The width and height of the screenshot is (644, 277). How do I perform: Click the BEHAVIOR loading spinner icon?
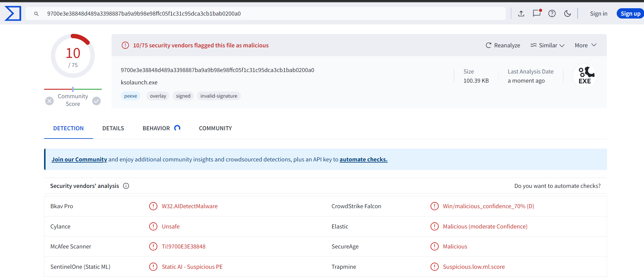tap(177, 128)
